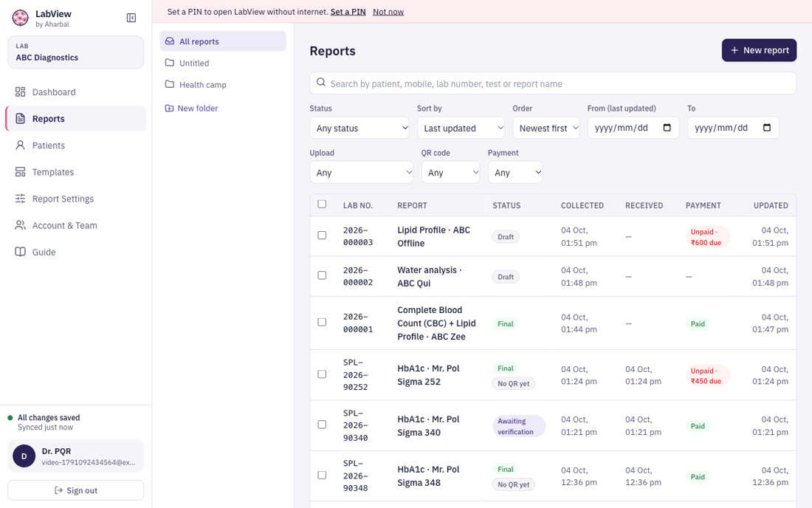This screenshot has height=508, width=812.
Task: Click the Account & Team people icon
Action: click(x=20, y=225)
